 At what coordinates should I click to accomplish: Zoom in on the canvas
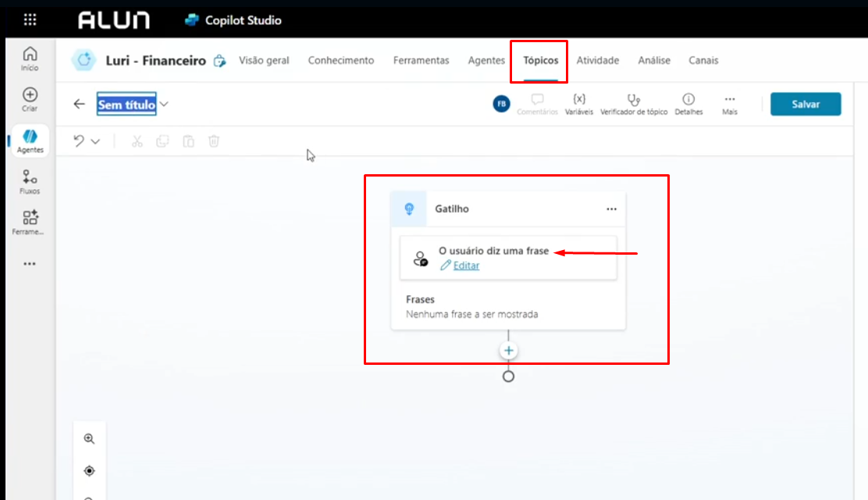tap(89, 439)
